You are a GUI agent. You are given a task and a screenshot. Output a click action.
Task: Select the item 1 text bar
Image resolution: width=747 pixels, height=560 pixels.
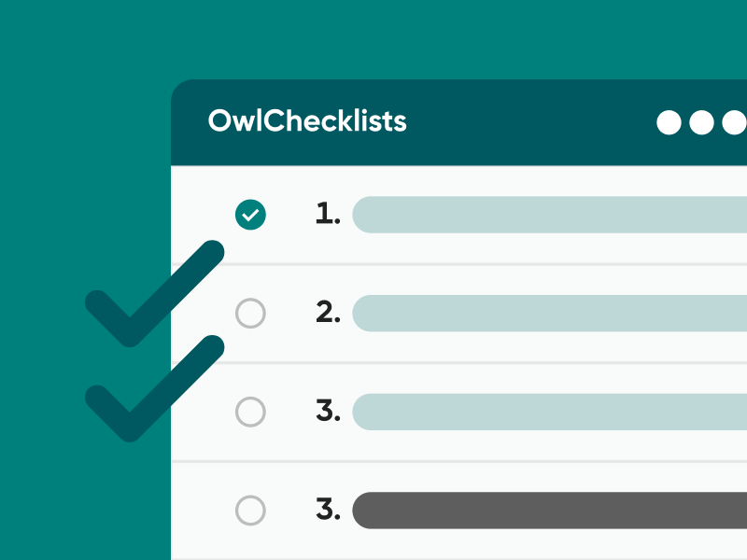pyautogui.click(x=549, y=215)
